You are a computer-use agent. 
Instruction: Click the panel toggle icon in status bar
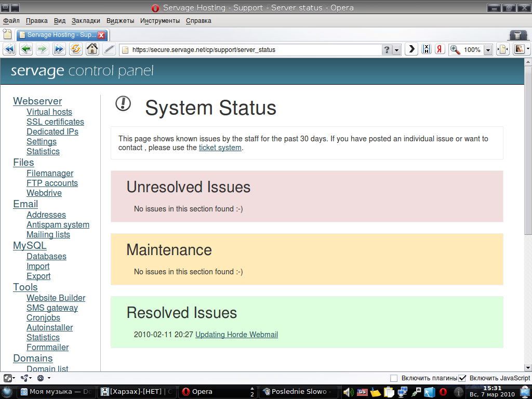coord(7,378)
